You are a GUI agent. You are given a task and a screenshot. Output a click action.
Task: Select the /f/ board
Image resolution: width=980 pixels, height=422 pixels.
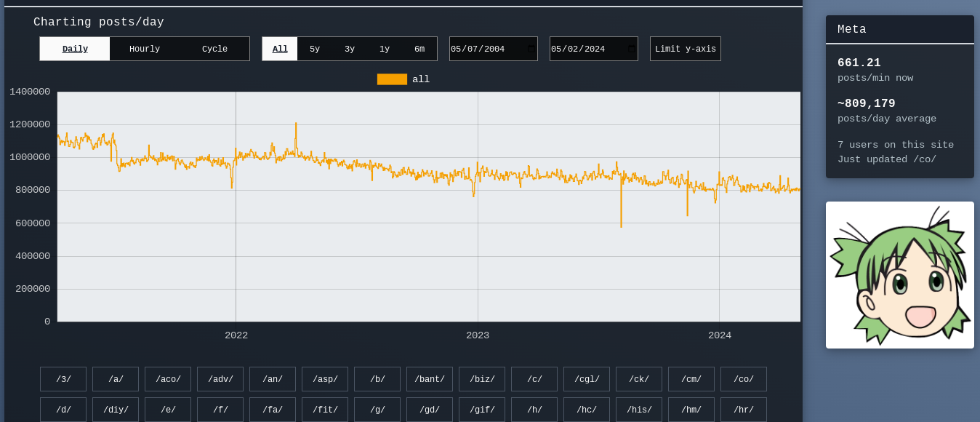220,410
